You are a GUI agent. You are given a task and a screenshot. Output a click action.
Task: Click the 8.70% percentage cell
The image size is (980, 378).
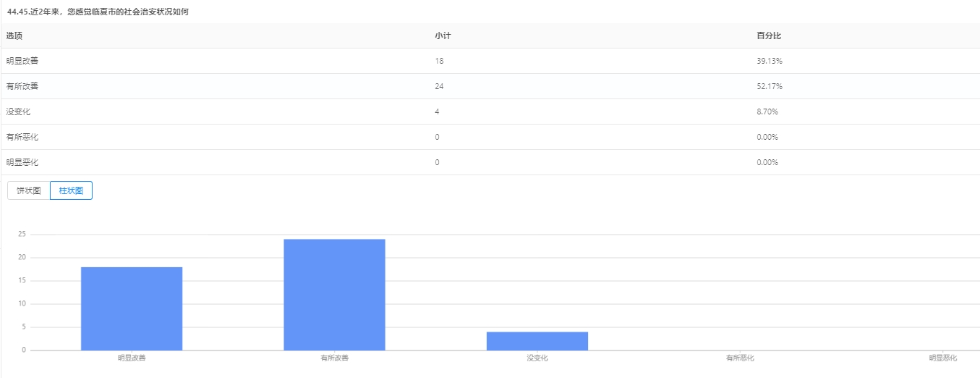[767, 112]
